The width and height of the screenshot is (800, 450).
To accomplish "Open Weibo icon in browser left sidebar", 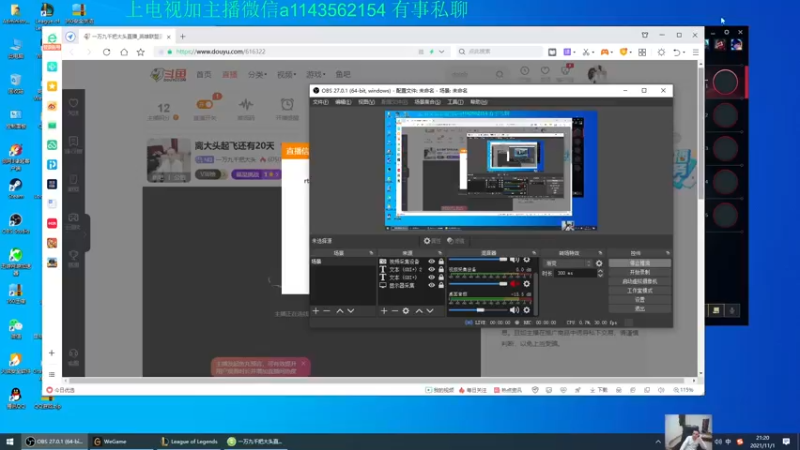I will click(x=52, y=106).
